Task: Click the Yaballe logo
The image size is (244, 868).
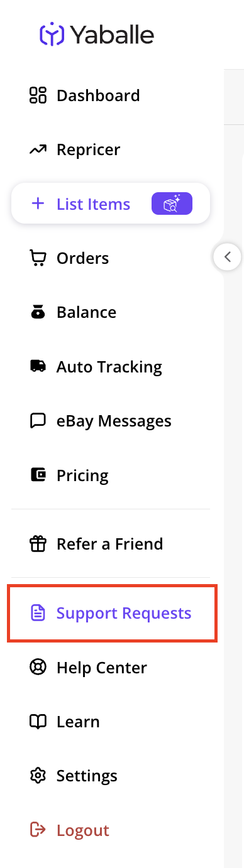Action: click(97, 34)
